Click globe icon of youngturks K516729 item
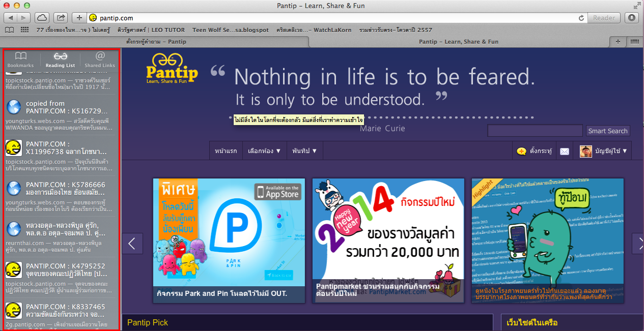 point(13,107)
